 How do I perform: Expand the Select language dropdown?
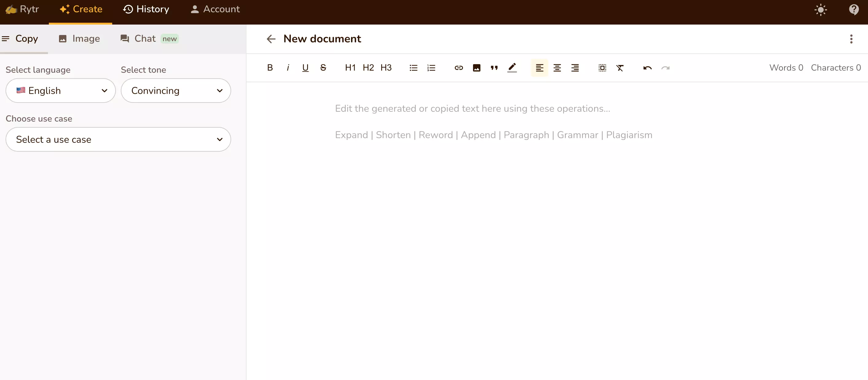[x=60, y=90]
